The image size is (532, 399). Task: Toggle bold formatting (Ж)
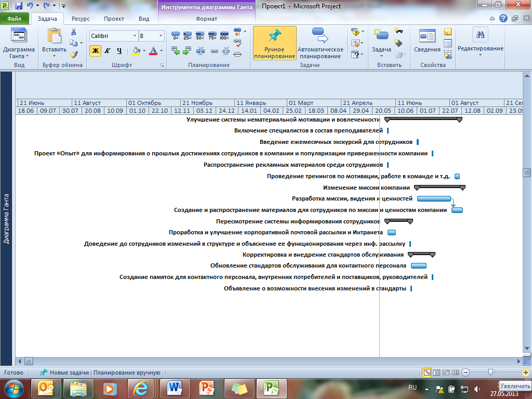(x=95, y=50)
